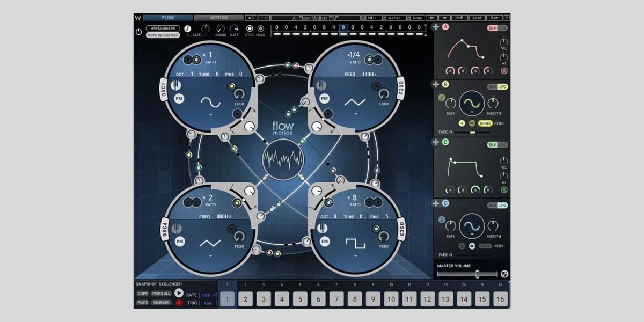This screenshot has width=644, height=322.
Task: Click LFO D note-sync icon
Action: coord(442,219)
